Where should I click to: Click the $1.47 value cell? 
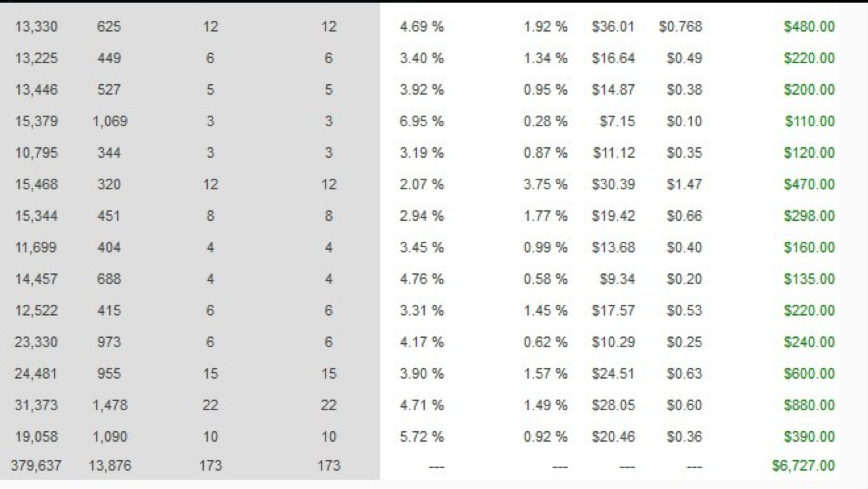click(x=684, y=185)
